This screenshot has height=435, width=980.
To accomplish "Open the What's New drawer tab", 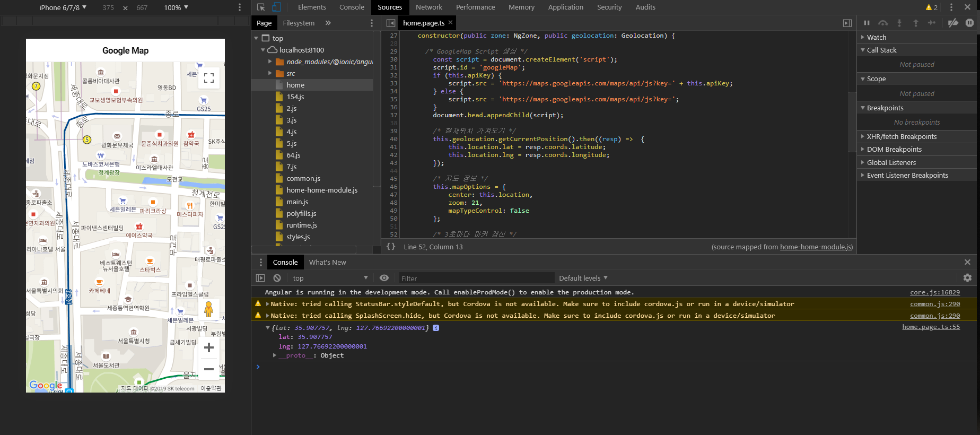I will [x=327, y=262].
